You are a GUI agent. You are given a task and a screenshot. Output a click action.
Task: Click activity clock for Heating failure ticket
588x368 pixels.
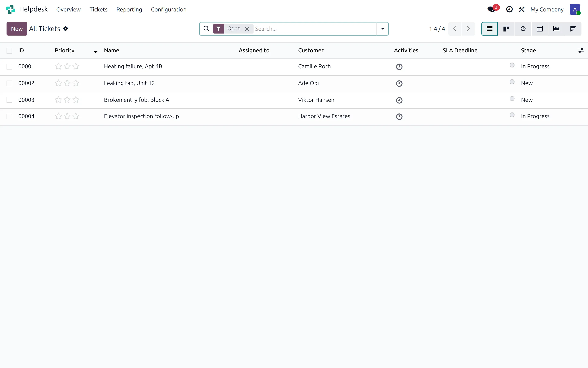[399, 67]
